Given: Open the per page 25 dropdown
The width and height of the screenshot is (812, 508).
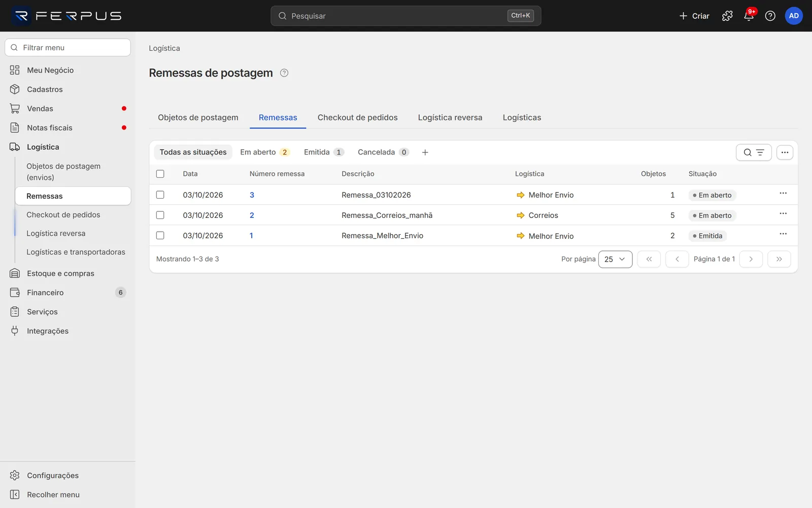Looking at the screenshot, I should pyautogui.click(x=615, y=259).
